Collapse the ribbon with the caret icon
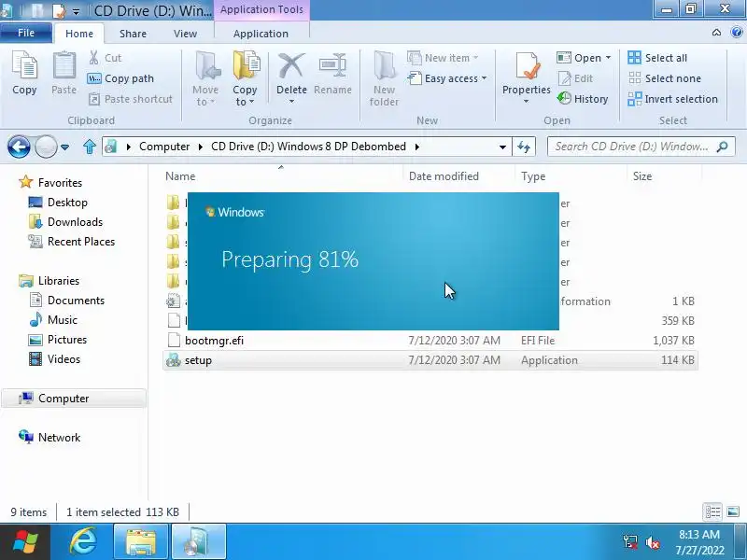 [716, 33]
